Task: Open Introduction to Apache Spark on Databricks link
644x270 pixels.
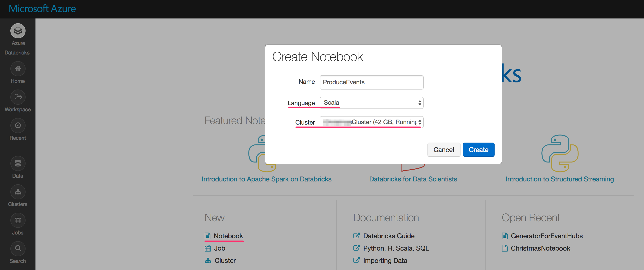Action: point(266,179)
